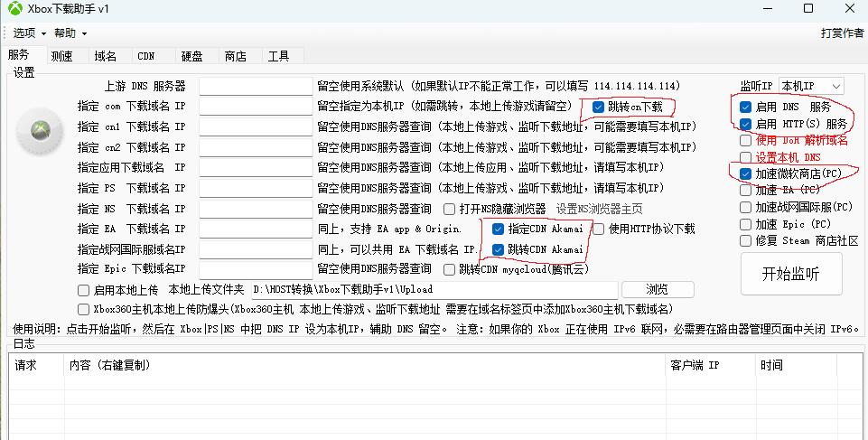The height and width of the screenshot is (440, 868).
Task: Click the 指定 EA 下载域名 IP field
Action: point(256,229)
